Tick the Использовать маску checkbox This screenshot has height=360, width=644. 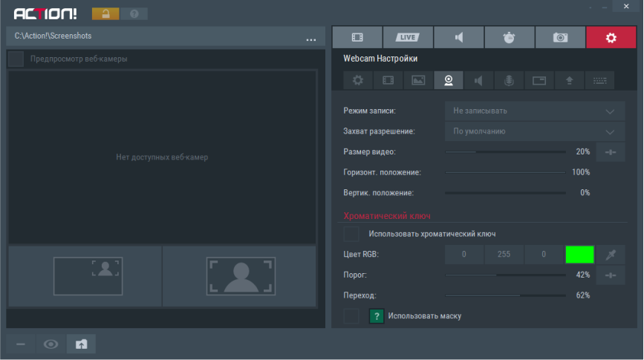pos(351,316)
